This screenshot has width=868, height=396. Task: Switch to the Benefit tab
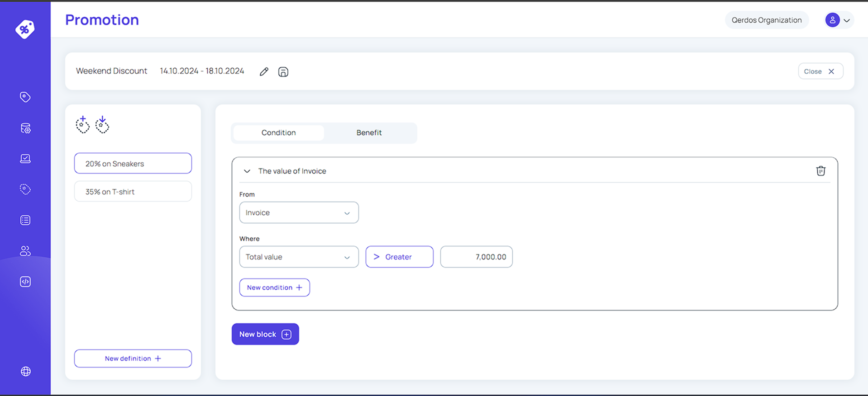[x=369, y=133]
